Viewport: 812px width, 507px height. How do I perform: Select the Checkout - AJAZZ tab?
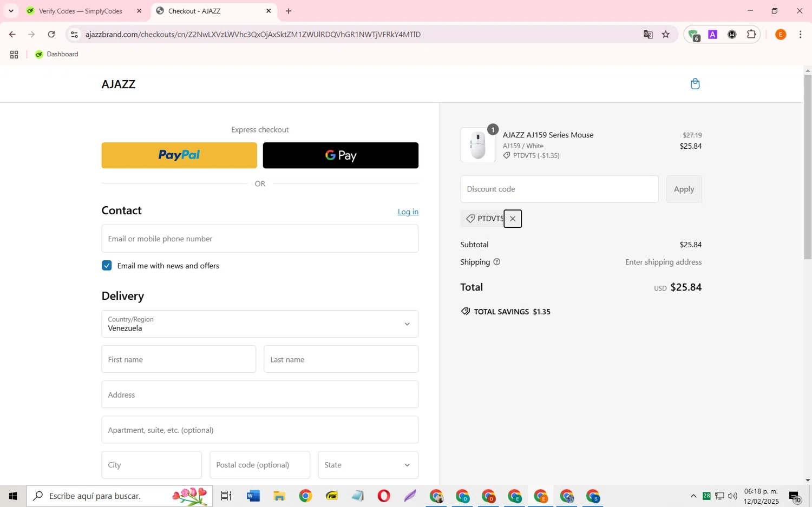pyautogui.click(x=214, y=11)
